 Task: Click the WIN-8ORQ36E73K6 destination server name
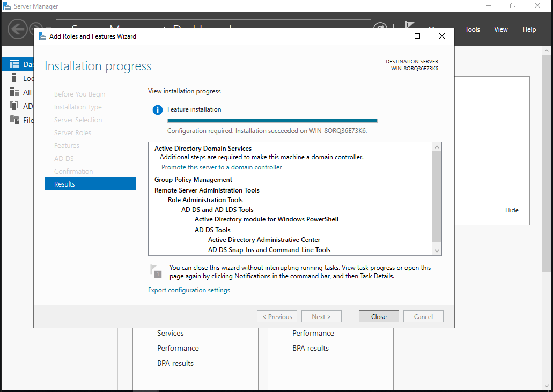point(415,69)
